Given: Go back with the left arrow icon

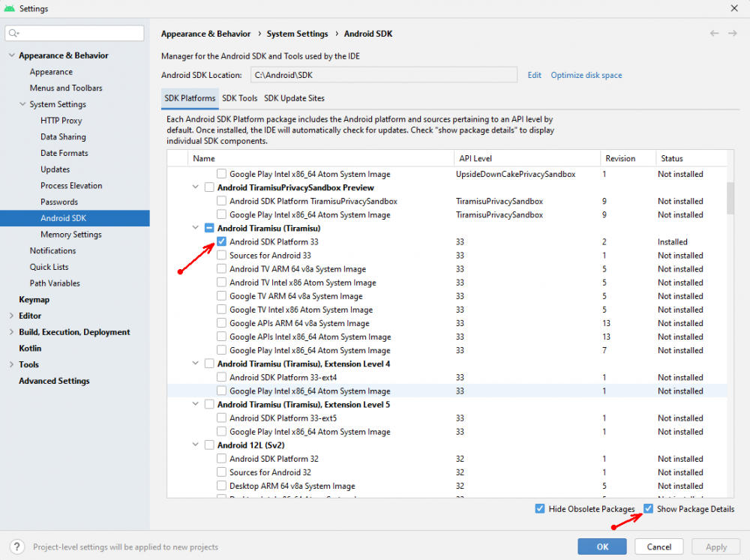Looking at the screenshot, I should pos(714,34).
